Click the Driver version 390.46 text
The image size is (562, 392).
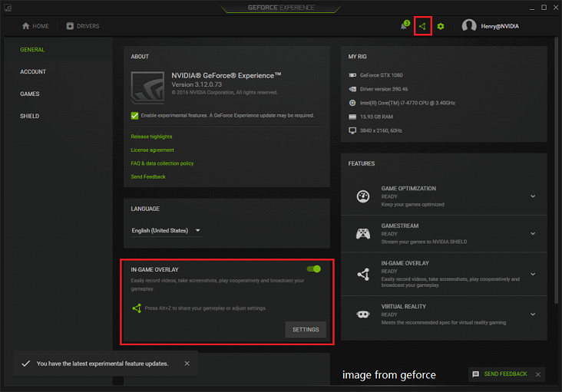coord(384,89)
